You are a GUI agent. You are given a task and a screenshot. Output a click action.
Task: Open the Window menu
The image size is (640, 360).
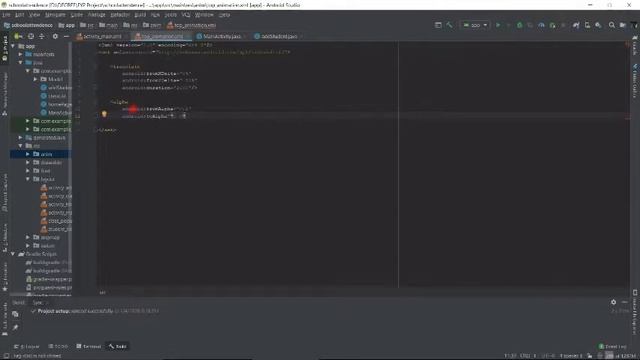[204, 15]
